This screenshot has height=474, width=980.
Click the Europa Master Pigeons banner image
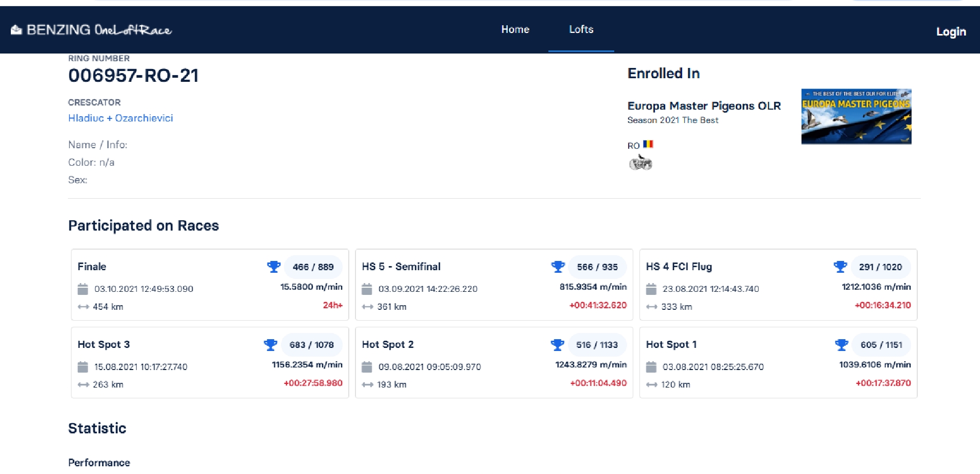(x=856, y=116)
